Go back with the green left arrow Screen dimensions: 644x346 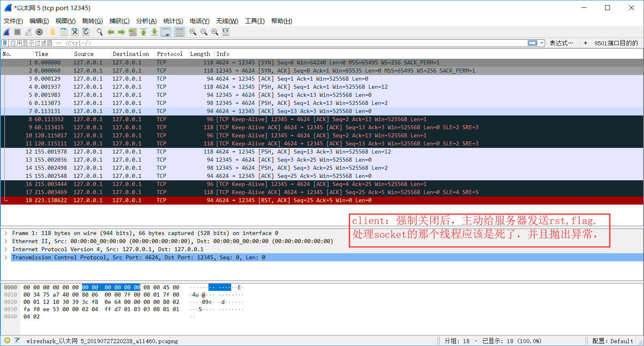111,32
